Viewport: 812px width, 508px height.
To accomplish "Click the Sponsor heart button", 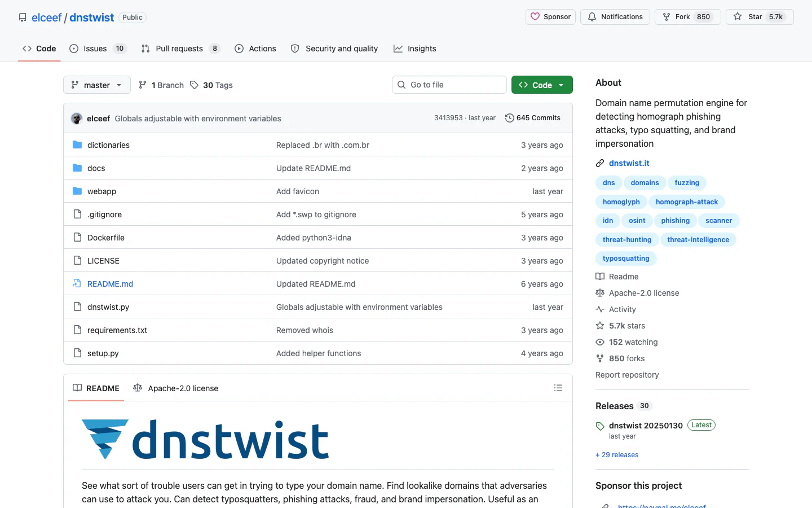I will point(550,17).
